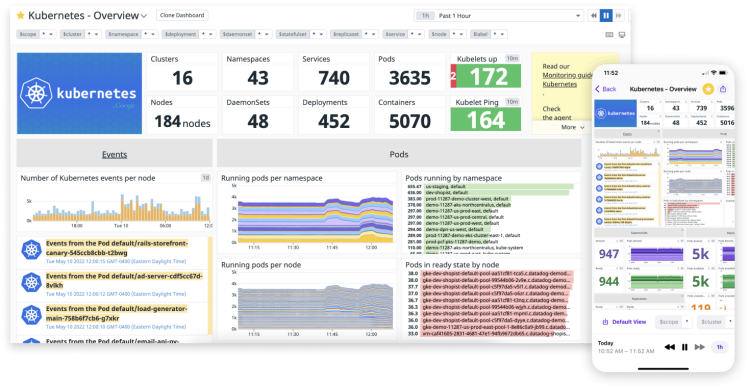Step time range forward with fast-forward arrows

pos(618,16)
